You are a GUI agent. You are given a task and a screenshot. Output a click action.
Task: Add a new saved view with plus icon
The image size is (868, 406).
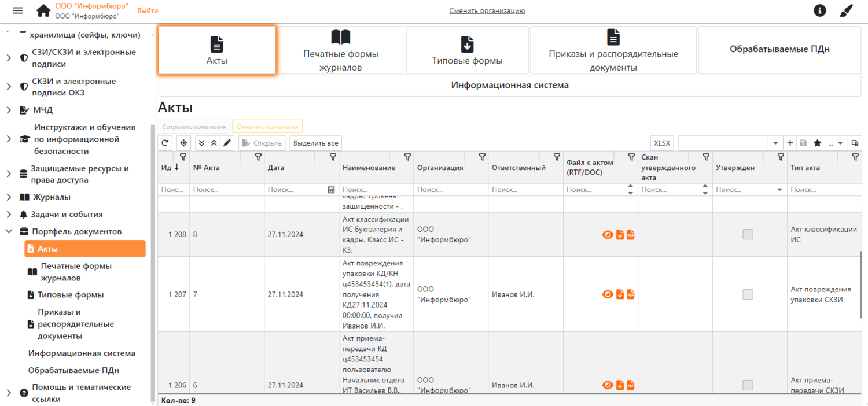(x=790, y=143)
